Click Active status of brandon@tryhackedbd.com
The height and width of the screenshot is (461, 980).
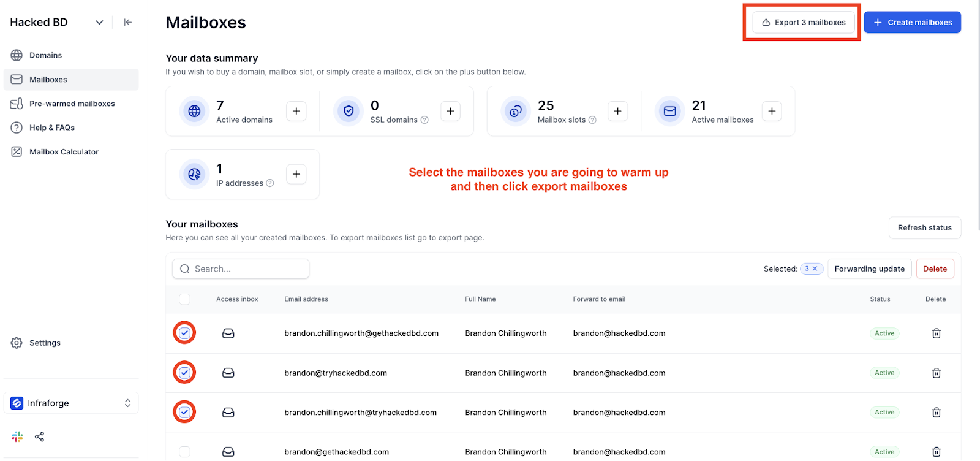884,373
